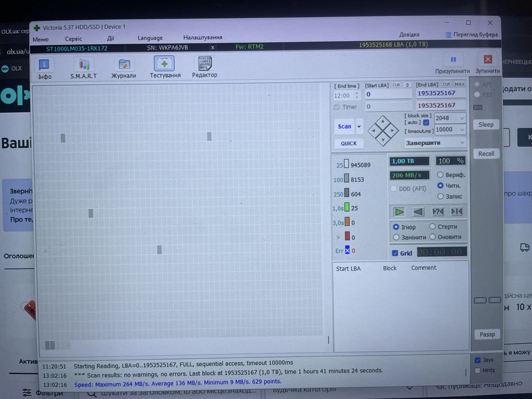Toggle the Grid checkbox
Screen dimensions: 532x399
(x=395, y=253)
